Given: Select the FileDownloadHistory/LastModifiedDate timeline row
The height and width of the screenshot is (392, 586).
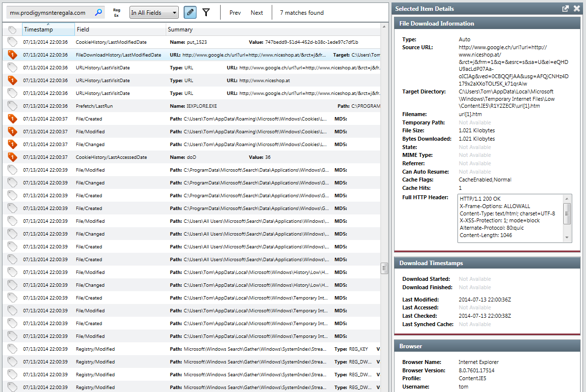Looking at the screenshot, I should [x=192, y=55].
